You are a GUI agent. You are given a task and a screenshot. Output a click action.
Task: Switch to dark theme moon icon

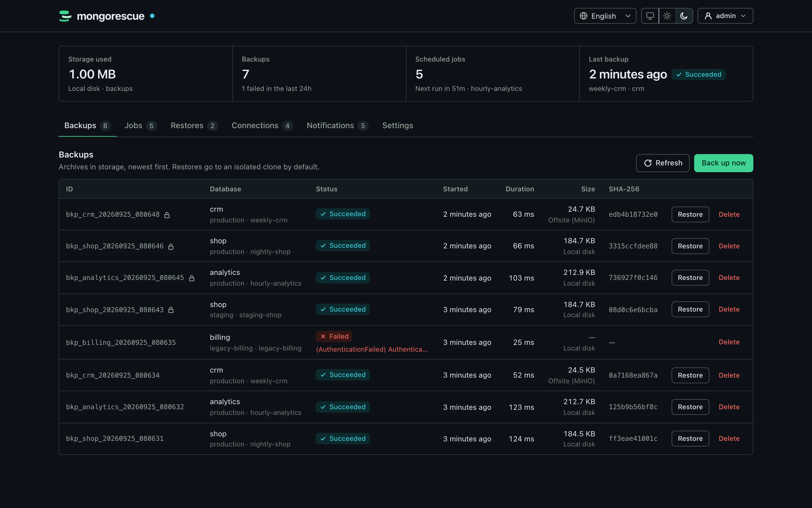(684, 16)
